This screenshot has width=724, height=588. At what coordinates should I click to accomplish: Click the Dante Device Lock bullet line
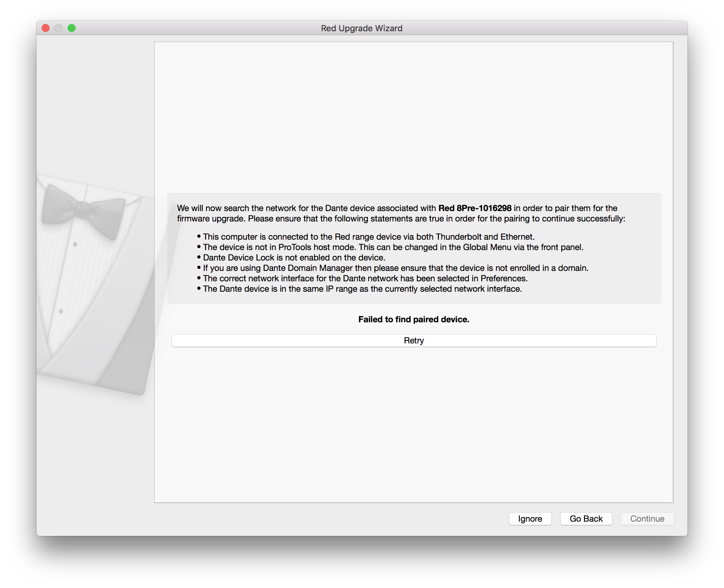(x=294, y=258)
